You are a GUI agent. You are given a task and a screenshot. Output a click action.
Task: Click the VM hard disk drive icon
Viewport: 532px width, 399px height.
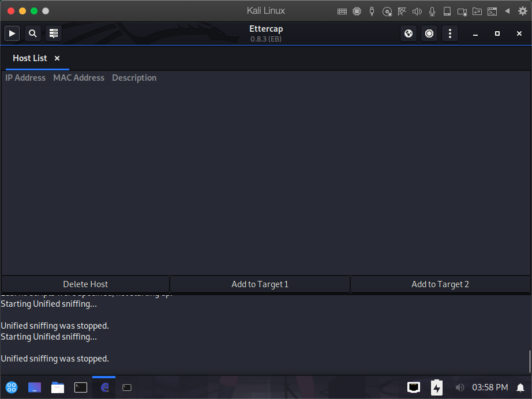447,11
